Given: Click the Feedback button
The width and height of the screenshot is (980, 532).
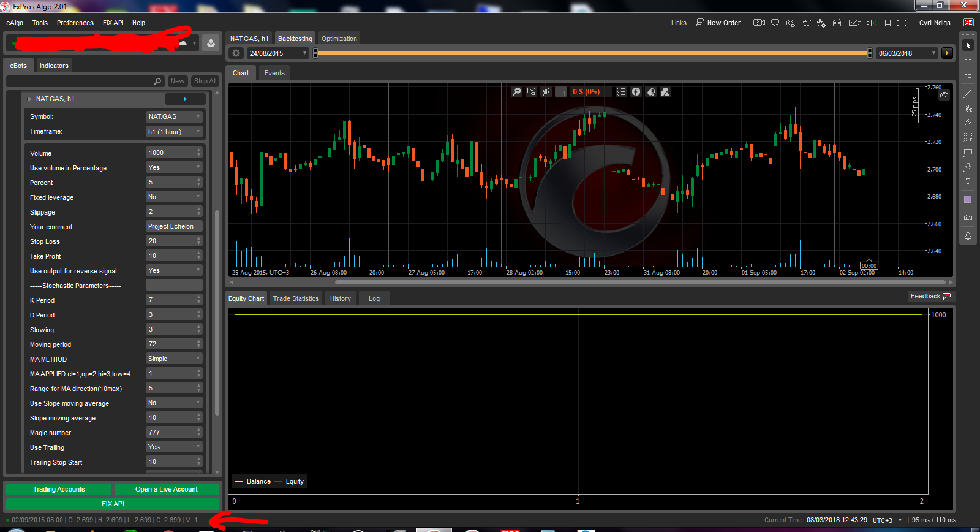Looking at the screenshot, I should pyautogui.click(x=930, y=296).
